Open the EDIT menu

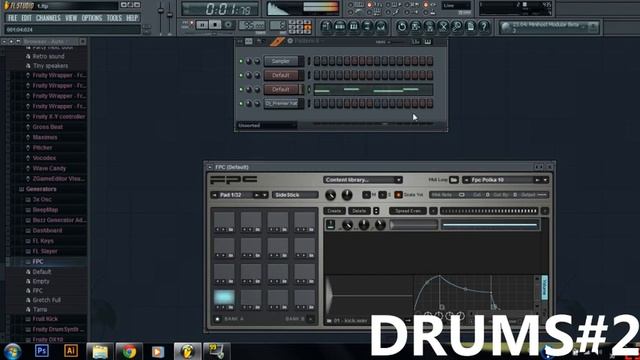(x=27, y=18)
